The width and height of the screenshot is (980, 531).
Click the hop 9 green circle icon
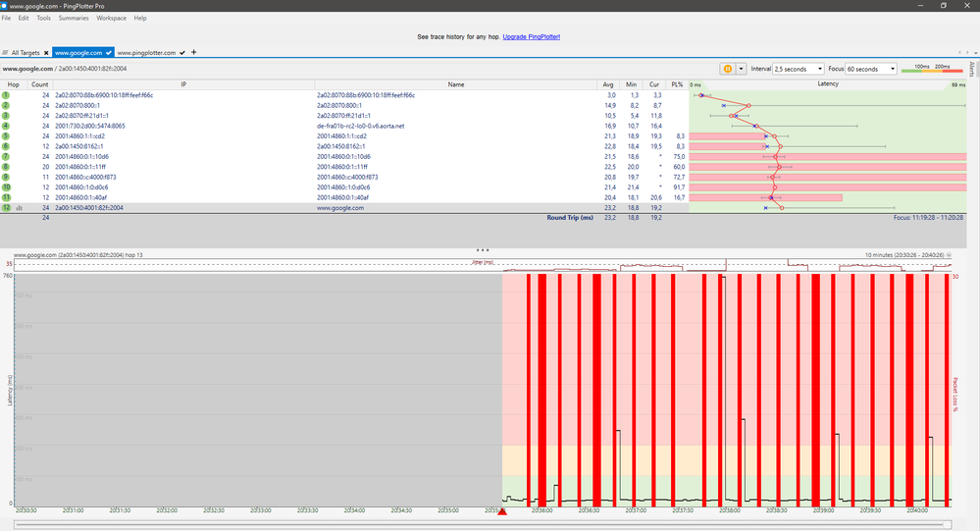(6, 177)
